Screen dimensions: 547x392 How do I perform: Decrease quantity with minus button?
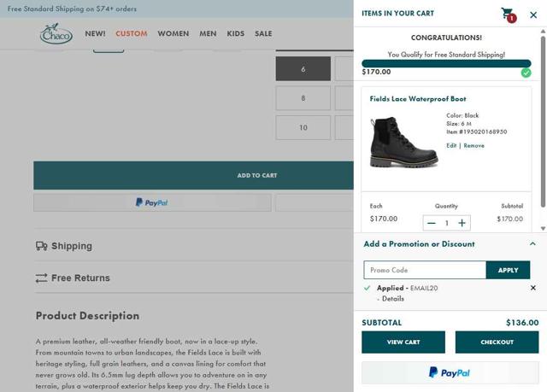coord(432,223)
